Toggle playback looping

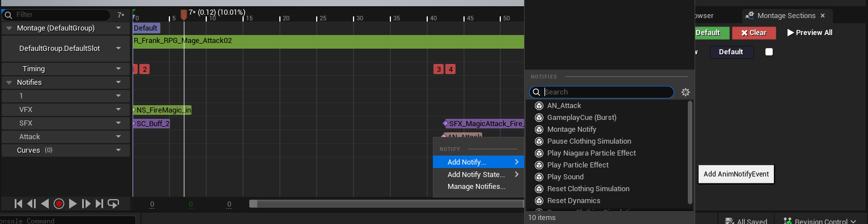(113, 204)
